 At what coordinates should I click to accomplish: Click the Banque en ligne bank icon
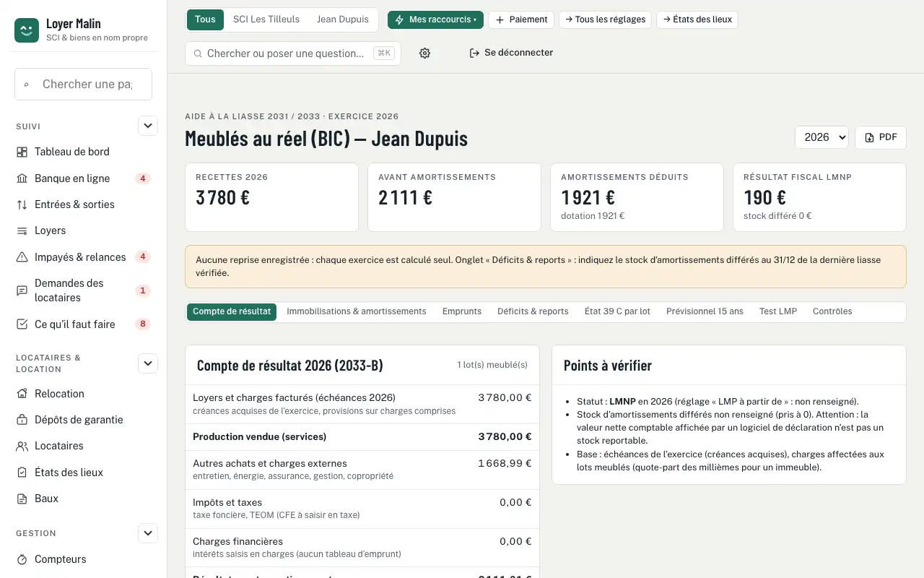tap(22, 178)
